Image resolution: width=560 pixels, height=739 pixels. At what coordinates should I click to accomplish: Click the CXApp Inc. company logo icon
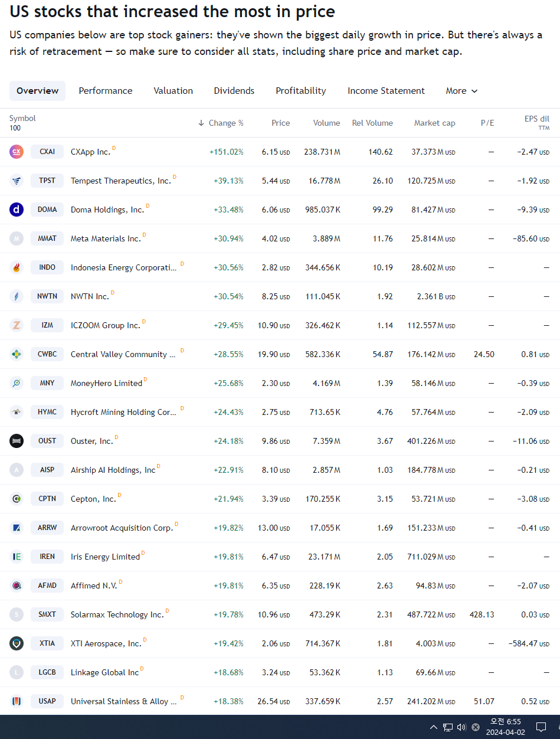point(17,152)
